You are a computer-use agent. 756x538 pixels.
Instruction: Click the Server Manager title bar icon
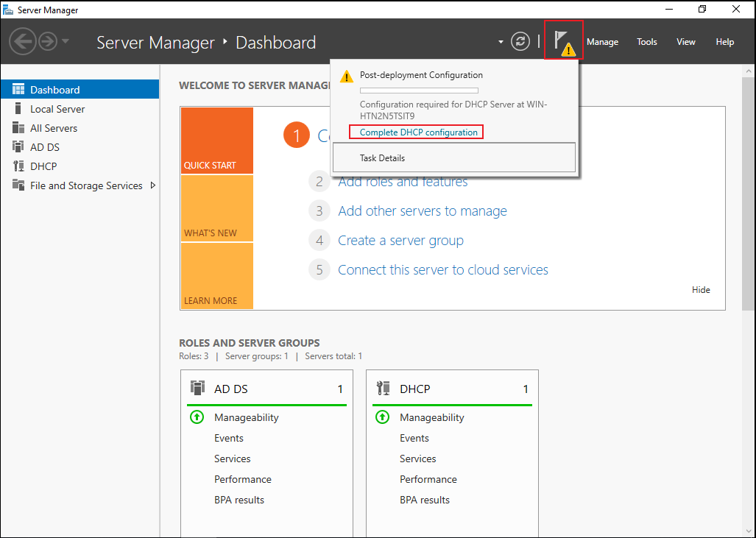click(x=7, y=10)
